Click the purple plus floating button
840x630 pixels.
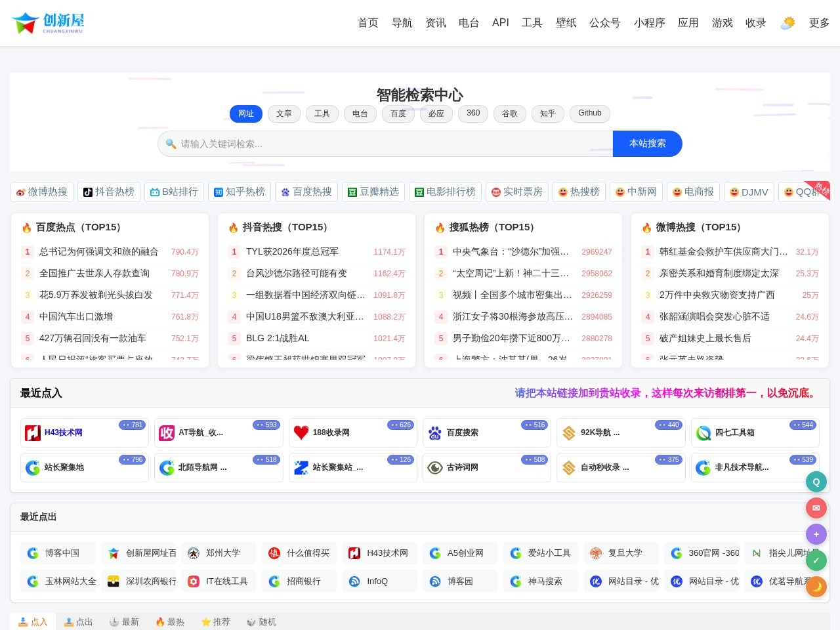point(816,534)
